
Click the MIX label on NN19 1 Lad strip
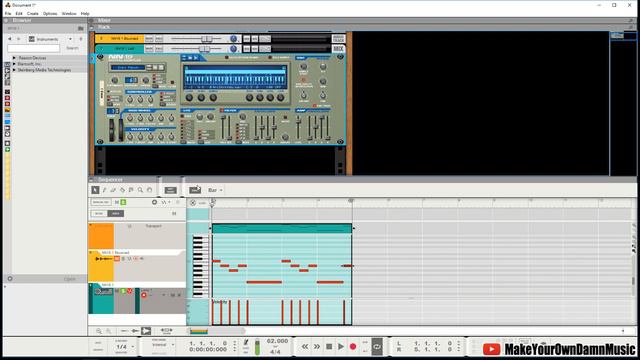pos(338,49)
